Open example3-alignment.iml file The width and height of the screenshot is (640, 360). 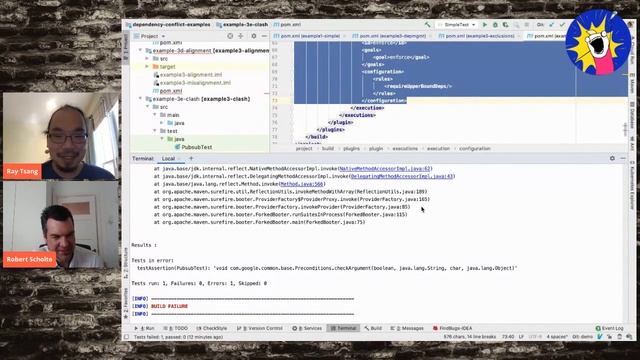[x=188, y=75]
